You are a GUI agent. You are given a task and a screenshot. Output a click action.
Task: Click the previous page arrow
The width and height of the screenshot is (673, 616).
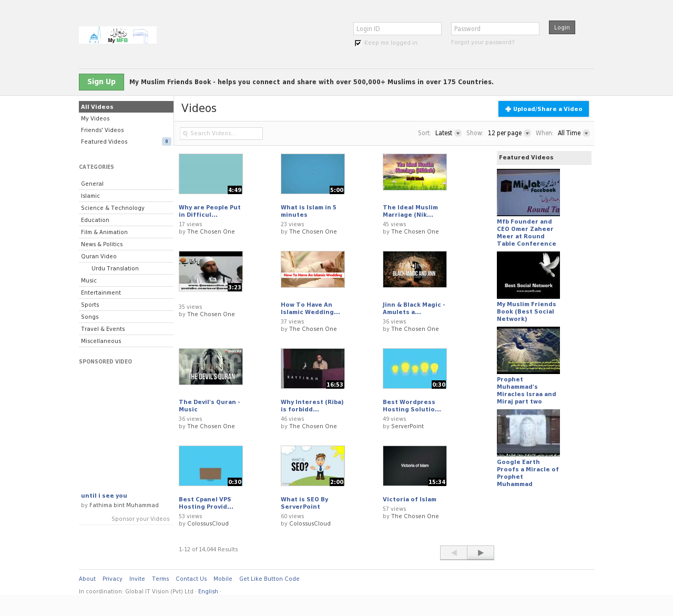pyautogui.click(x=454, y=553)
